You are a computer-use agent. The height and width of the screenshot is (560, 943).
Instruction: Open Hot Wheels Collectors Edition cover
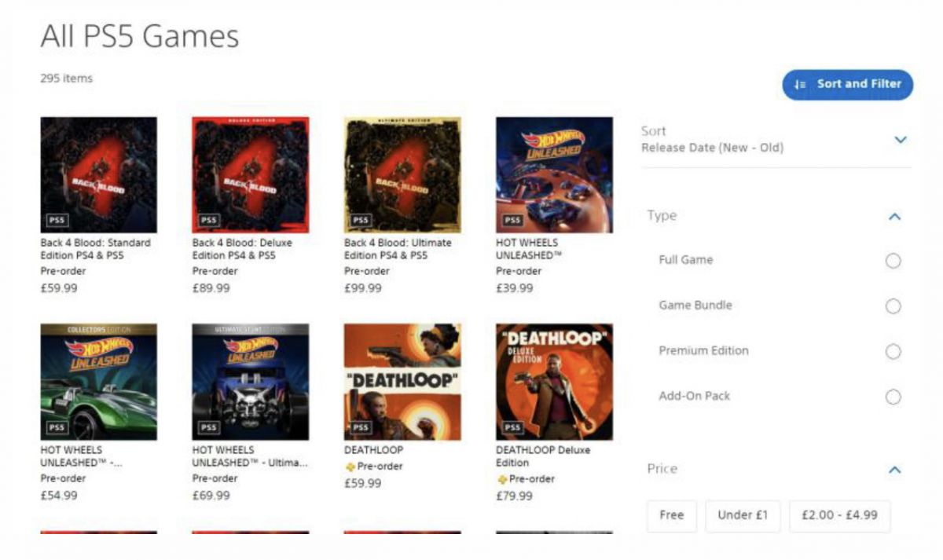98,382
